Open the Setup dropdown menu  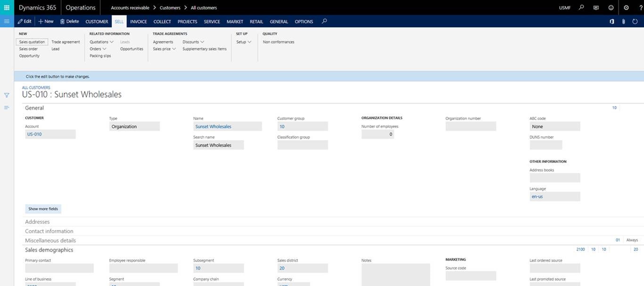(x=244, y=42)
